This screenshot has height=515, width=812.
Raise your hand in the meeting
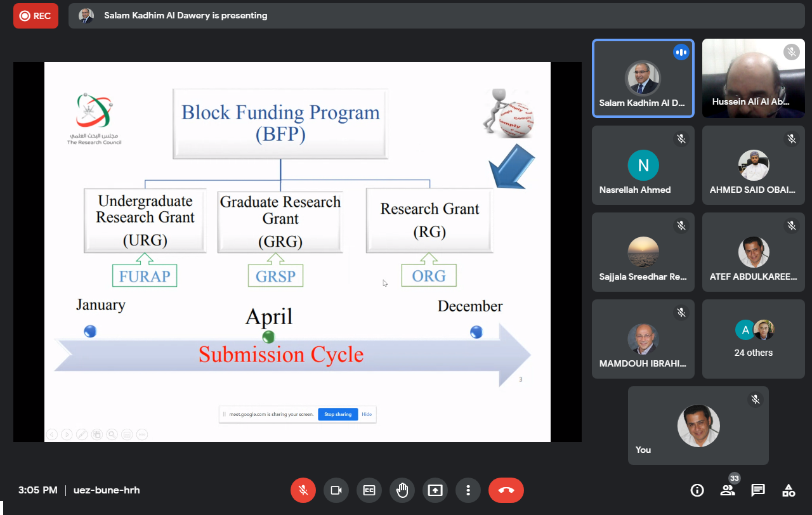pos(402,490)
